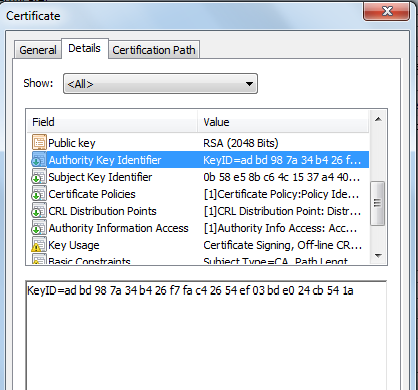418x390 pixels.
Task: Close the Certificate dialog
Action: coord(386,12)
